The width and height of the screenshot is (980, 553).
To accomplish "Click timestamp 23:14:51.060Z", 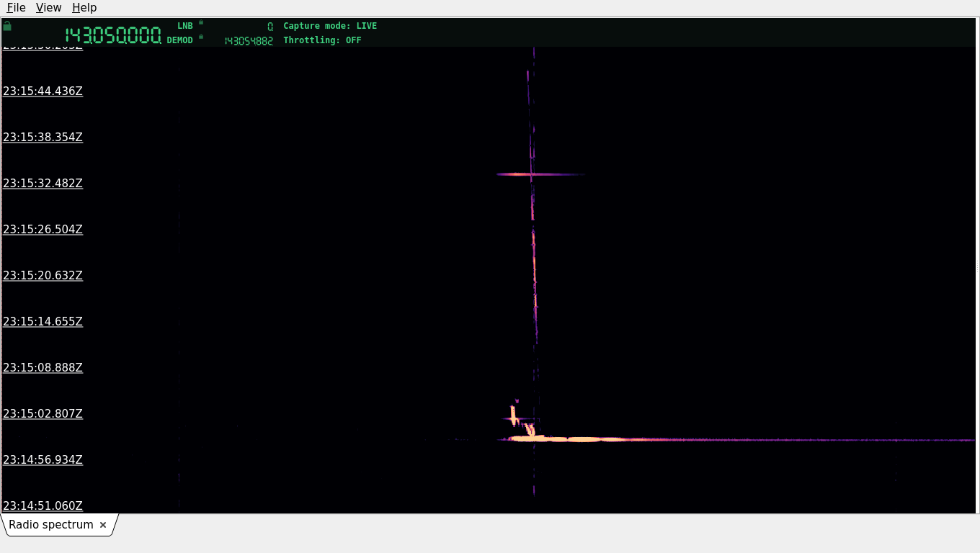I will point(43,505).
